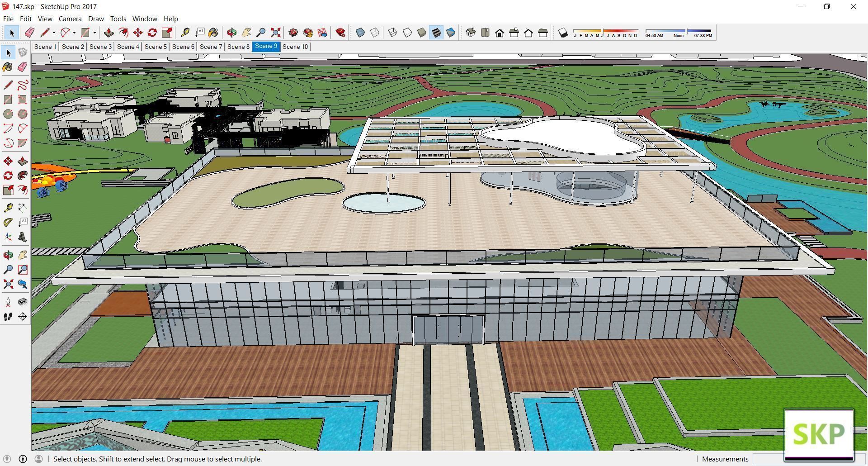Toggle Back Edges face style
The width and height of the screenshot is (868, 466).
point(375,33)
